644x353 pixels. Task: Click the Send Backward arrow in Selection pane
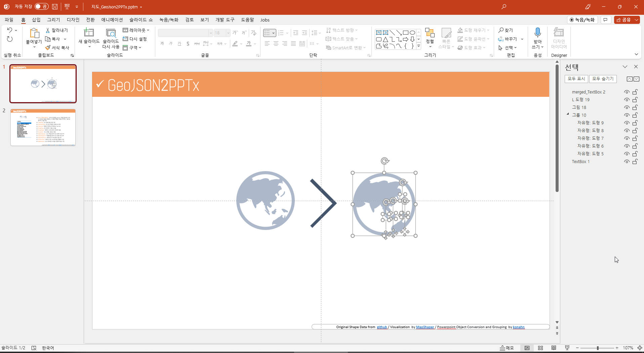coord(636,79)
